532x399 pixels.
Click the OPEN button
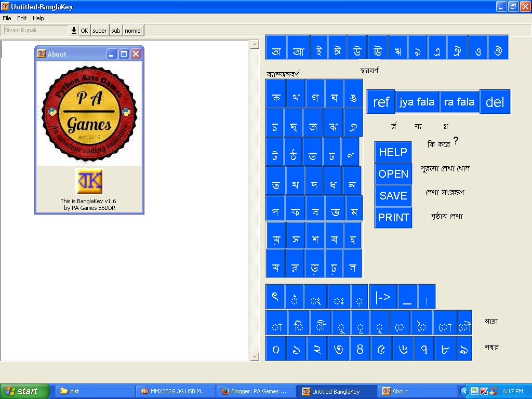393,174
